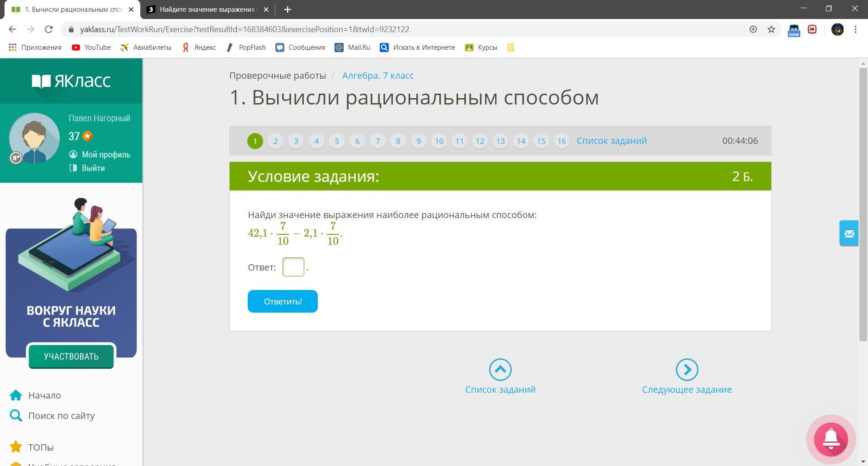868x466 pixels.
Task: Click the red fast-forward extension icon
Action: pos(812,29)
